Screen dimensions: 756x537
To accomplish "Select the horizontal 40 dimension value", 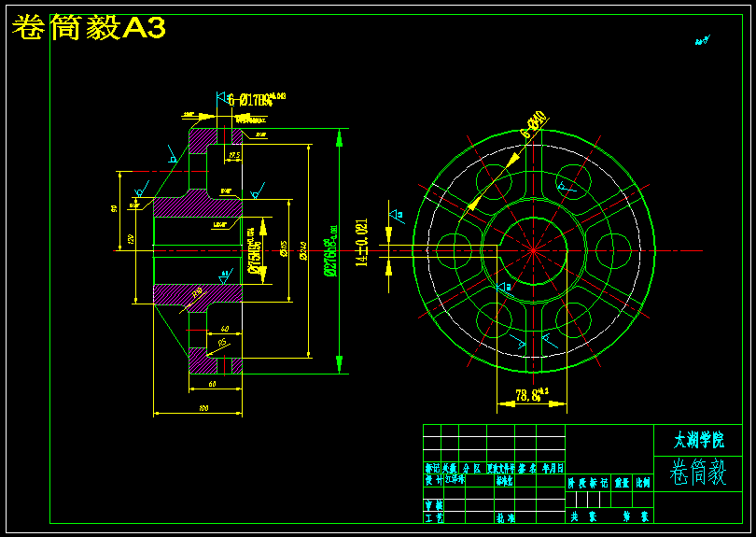I will [x=225, y=329].
